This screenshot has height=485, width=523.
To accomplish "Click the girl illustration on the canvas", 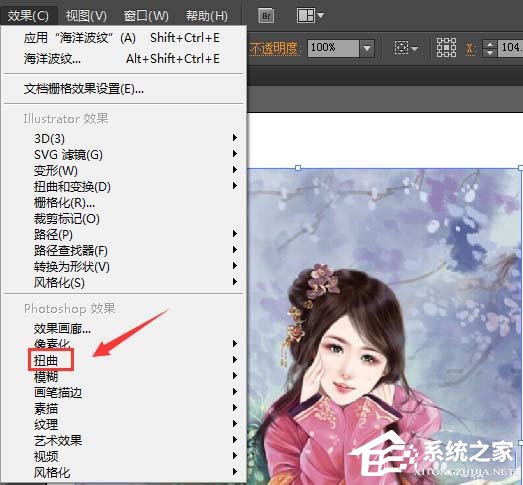I will [384, 327].
